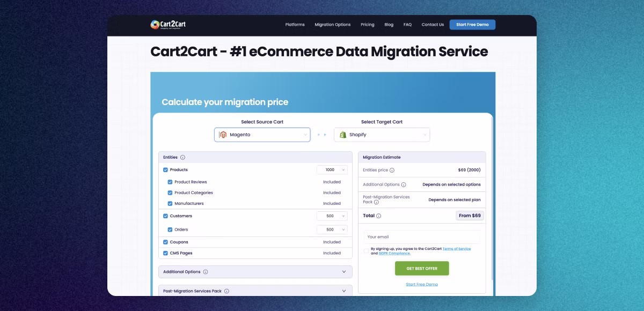The height and width of the screenshot is (311, 644).
Task: Click the GET BEST OFFER button
Action: [422, 269]
